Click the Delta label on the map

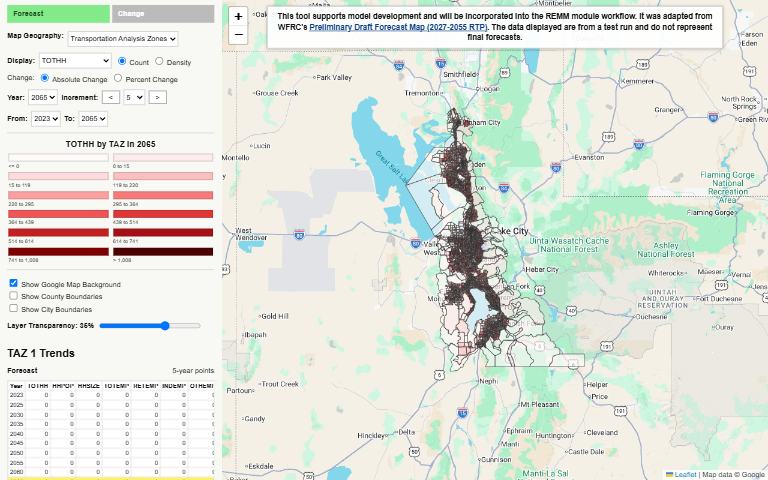[x=407, y=432]
